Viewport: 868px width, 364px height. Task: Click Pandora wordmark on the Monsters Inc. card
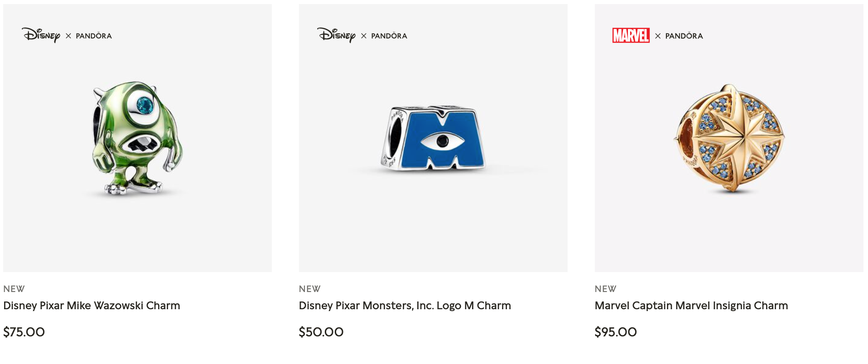389,36
